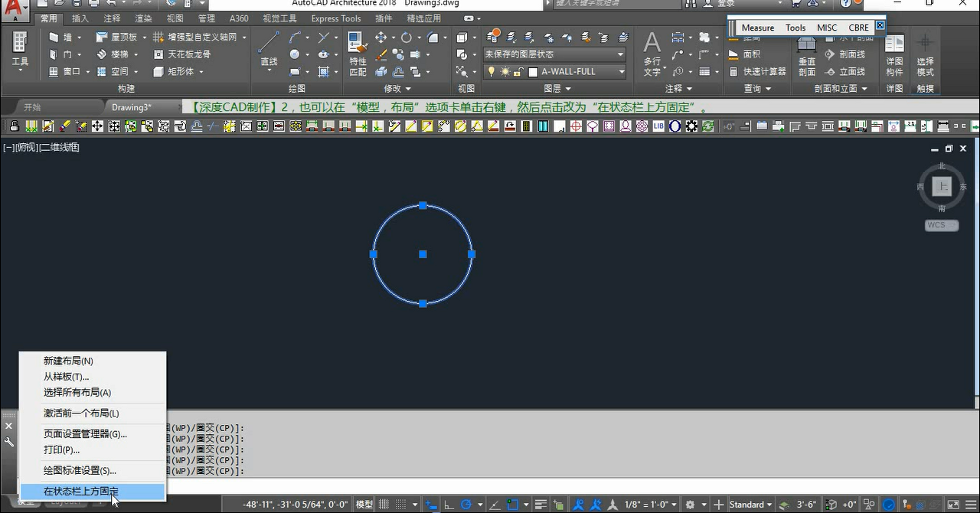The image size is (980, 513).
Task: Expand the Layers (图层) panel
Action: pyautogui.click(x=557, y=89)
